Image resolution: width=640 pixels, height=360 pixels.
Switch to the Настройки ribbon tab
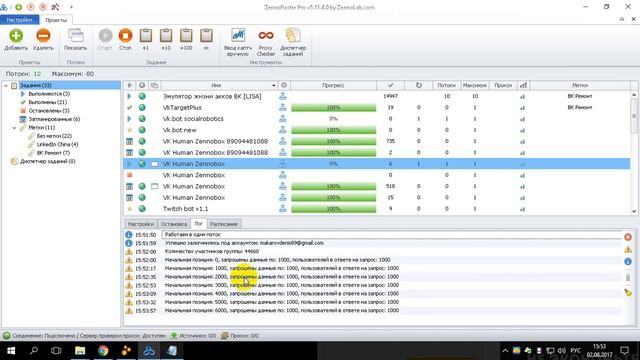tap(19, 20)
